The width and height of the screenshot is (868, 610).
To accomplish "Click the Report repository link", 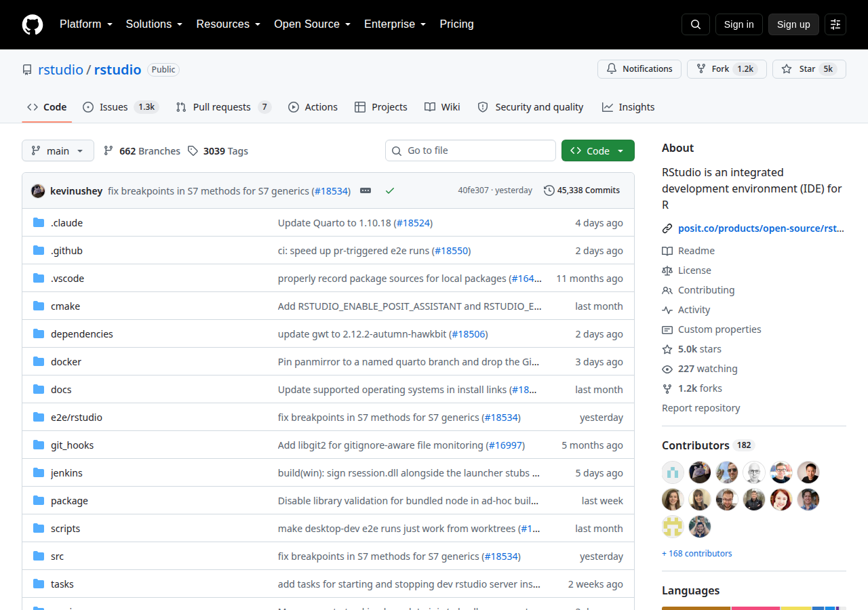I will pos(701,408).
